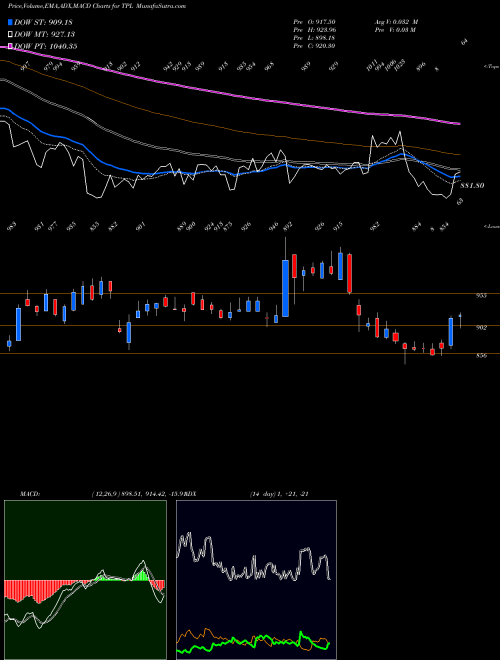Click the magenta DOW PT legend square
The image size is (500, 660).
[11, 46]
